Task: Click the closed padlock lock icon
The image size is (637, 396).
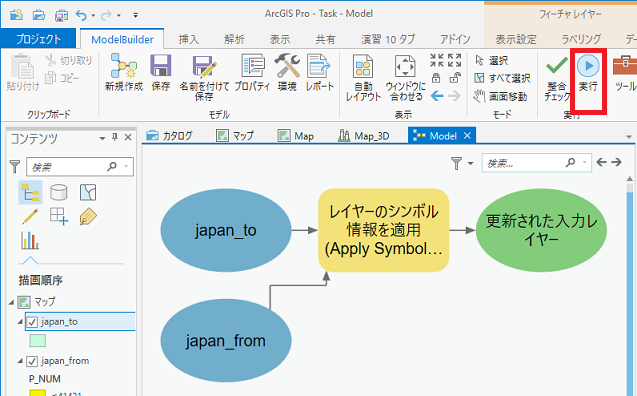Action: coord(436,78)
